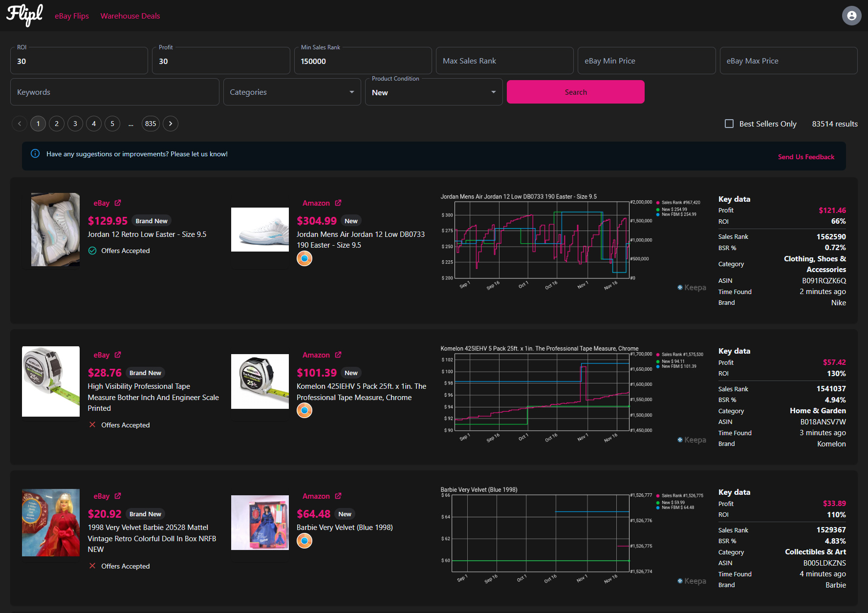Click profit value $33.89
The width and height of the screenshot is (868, 613).
tap(834, 503)
